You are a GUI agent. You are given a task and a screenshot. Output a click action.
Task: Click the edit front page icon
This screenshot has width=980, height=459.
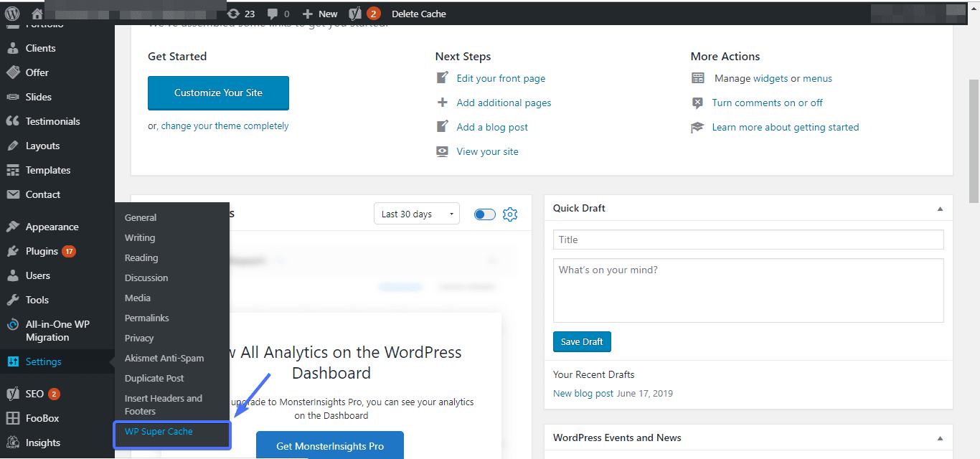(443, 78)
